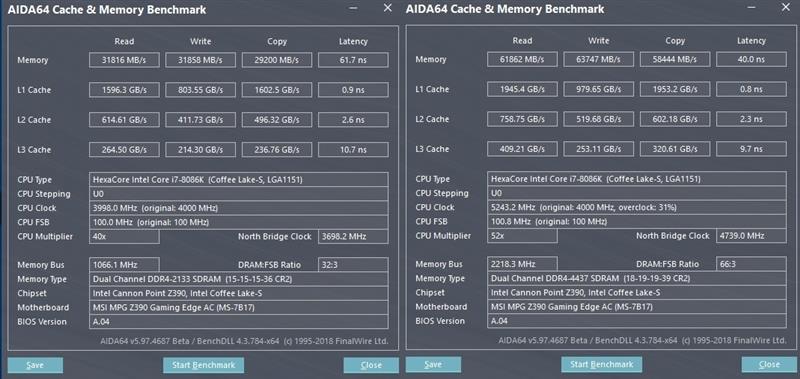Click Start Benchmark in left AIDA64 window
Screen dimensions: 800x379
click(x=204, y=365)
